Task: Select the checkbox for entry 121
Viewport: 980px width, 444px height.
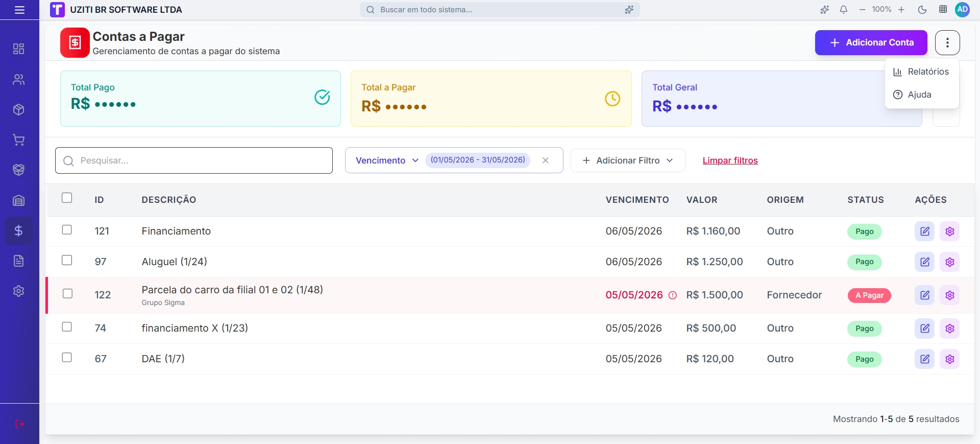Action: (x=67, y=230)
